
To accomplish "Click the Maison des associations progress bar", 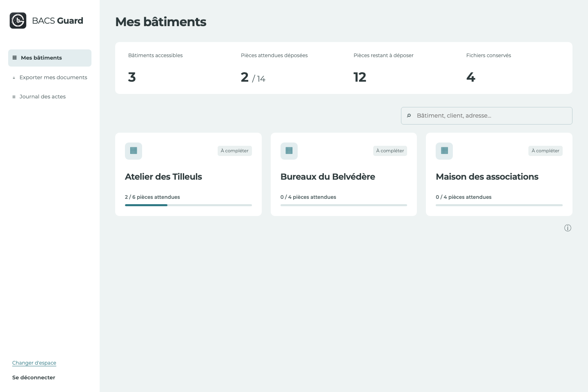I will tap(499, 205).
